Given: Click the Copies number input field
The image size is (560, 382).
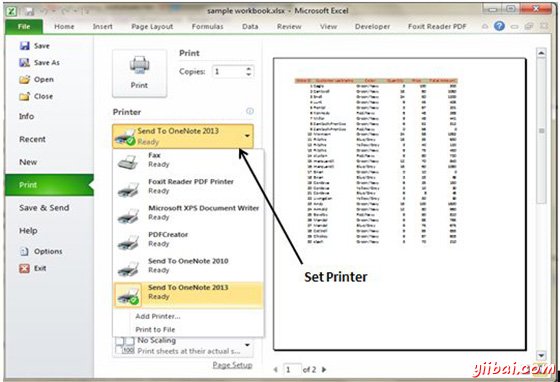Looking at the screenshot, I should pyautogui.click(x=229, y=71).
